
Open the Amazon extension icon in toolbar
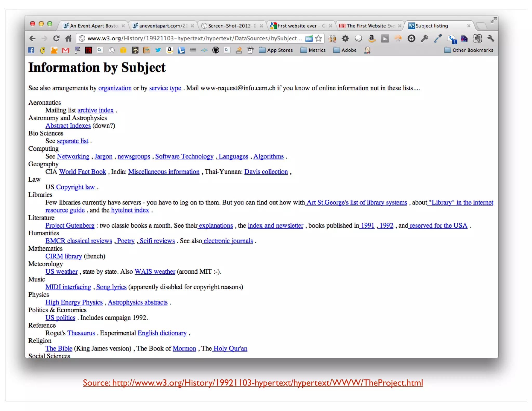point(372,38)
